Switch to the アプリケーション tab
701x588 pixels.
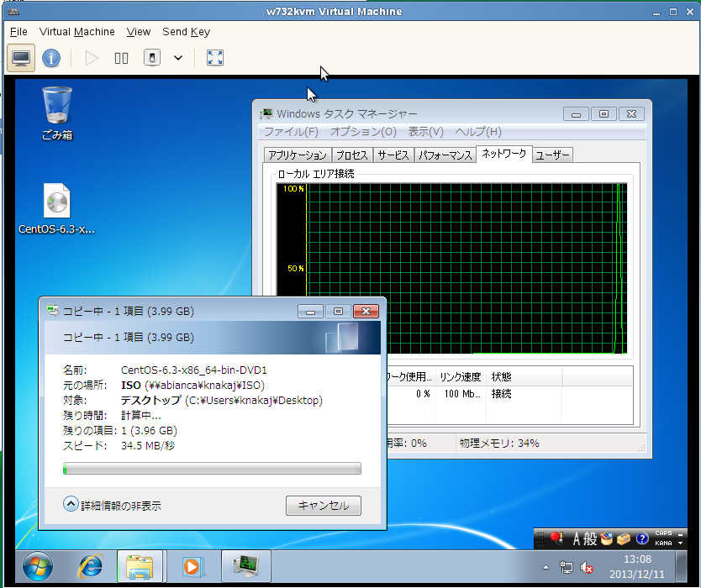point(298,155)
